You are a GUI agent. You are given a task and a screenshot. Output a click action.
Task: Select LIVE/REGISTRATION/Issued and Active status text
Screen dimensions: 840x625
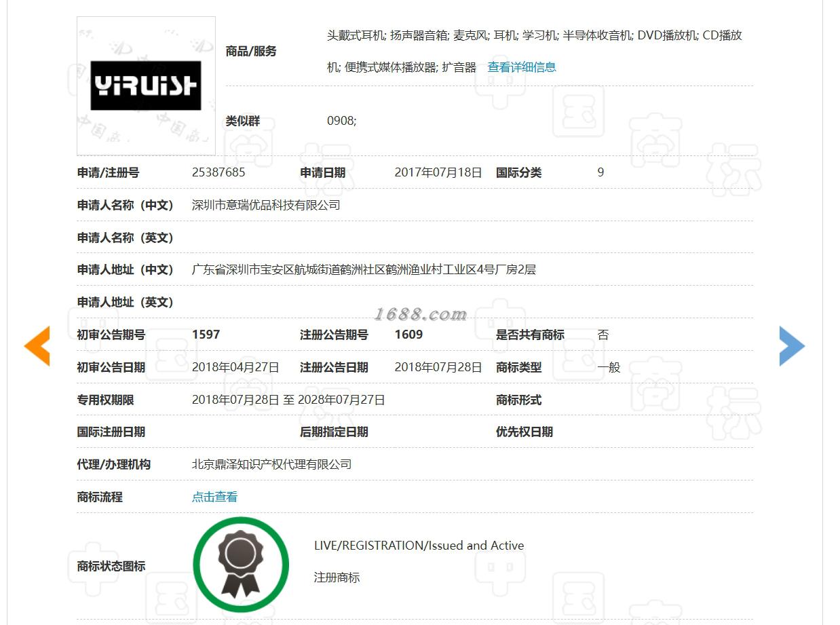click(419, 546)
